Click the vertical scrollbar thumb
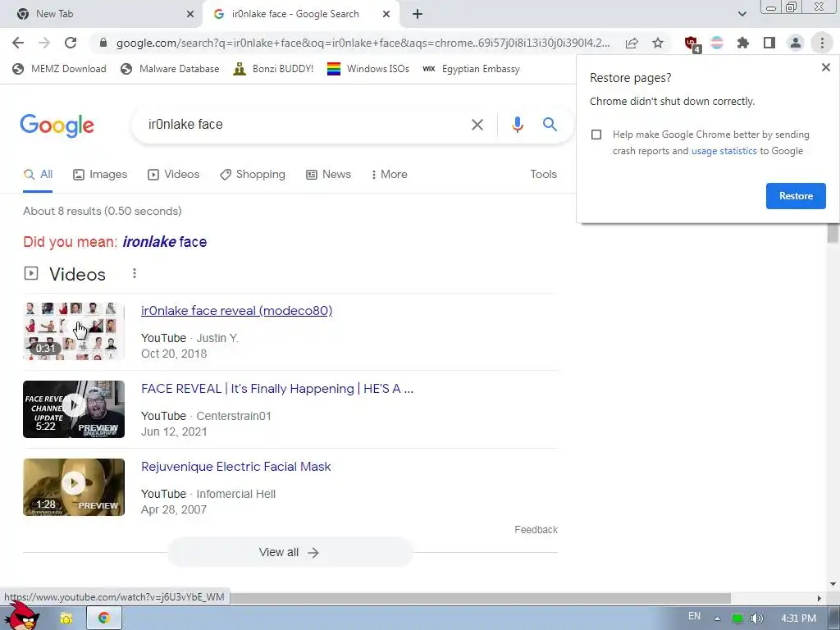Screen dimensions: 840x630 833,233
